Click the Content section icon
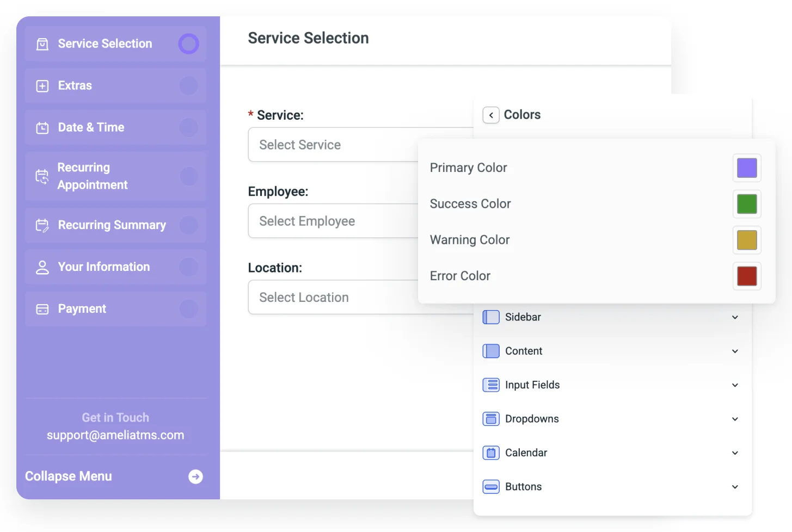The height and width of the screenshot is (532, 792). point(490,351)
